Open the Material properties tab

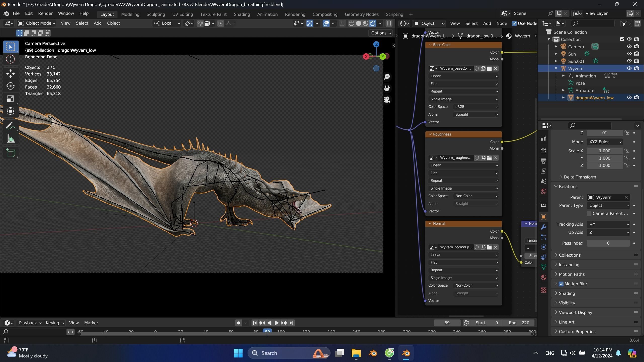click(543, 277)
